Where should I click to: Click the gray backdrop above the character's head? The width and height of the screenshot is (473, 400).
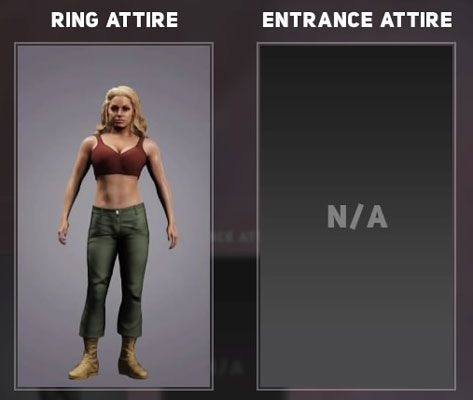click(x=114, y=65)
